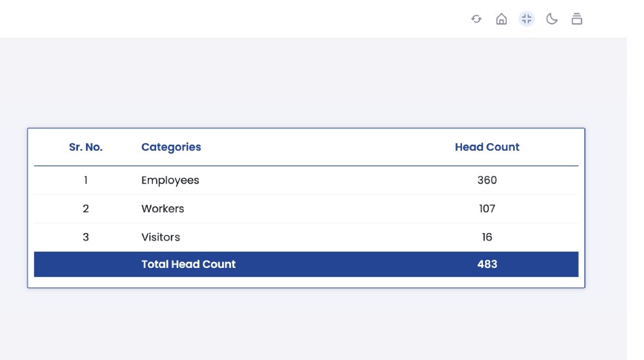Toggle dark mode with the moon icon
644x360 pixels.
(x=552, y=19)
